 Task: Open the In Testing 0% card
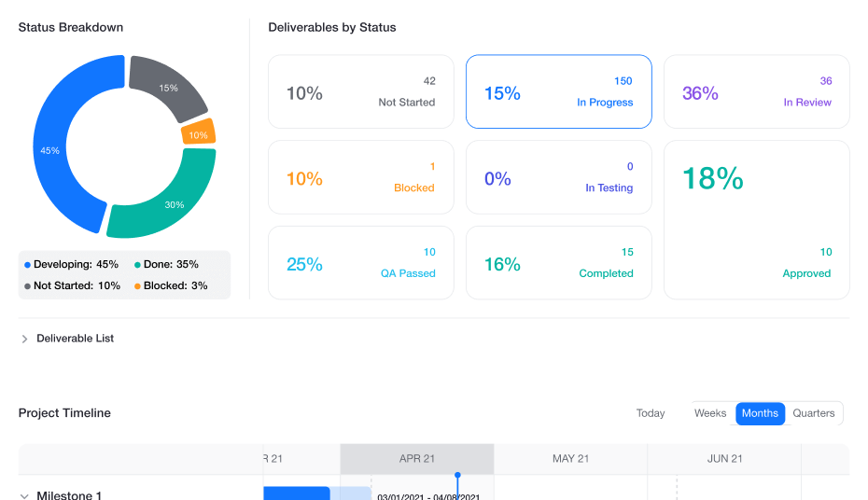pos(558,177)
